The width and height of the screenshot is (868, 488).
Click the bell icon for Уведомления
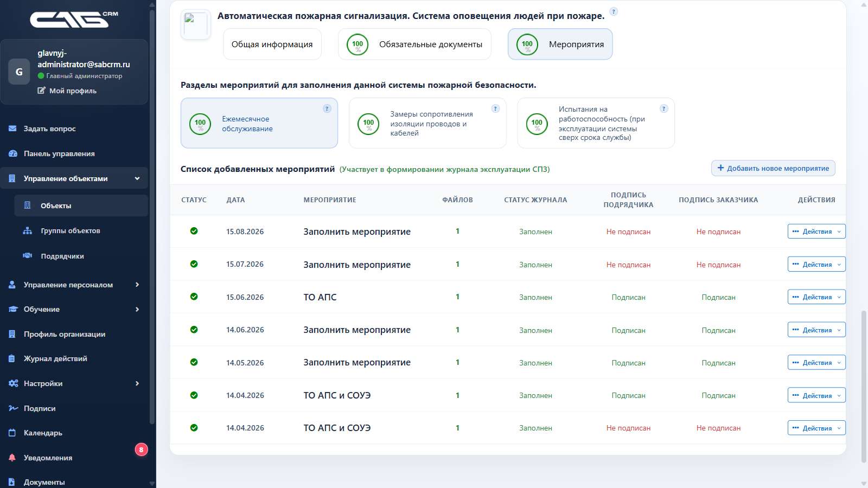(12, 458)
